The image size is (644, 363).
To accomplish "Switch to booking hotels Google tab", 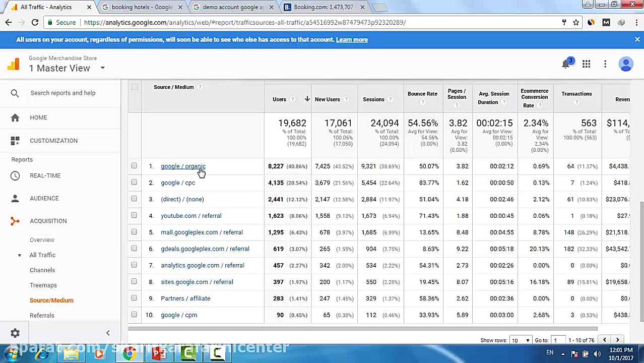I will (x=142, y=7).
